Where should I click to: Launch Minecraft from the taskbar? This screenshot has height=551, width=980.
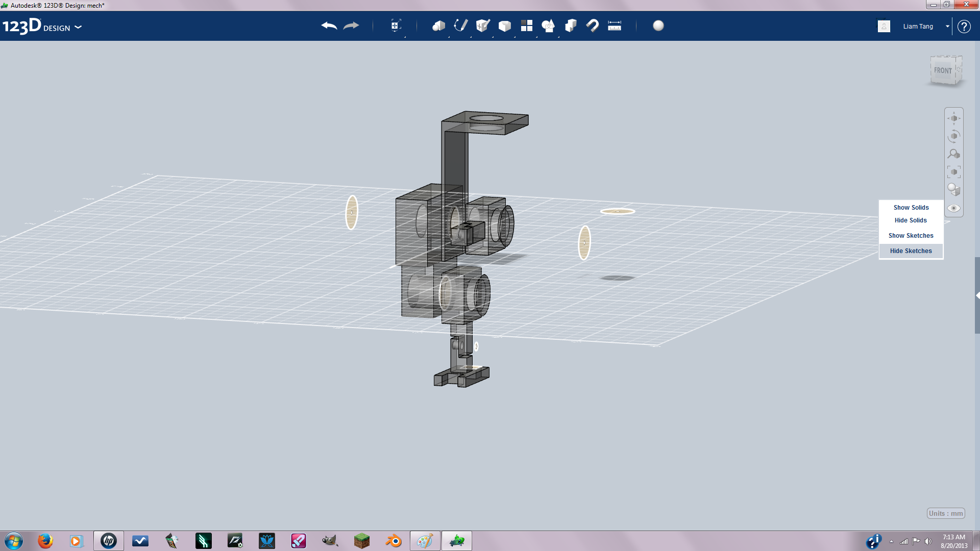pos(362,541)
